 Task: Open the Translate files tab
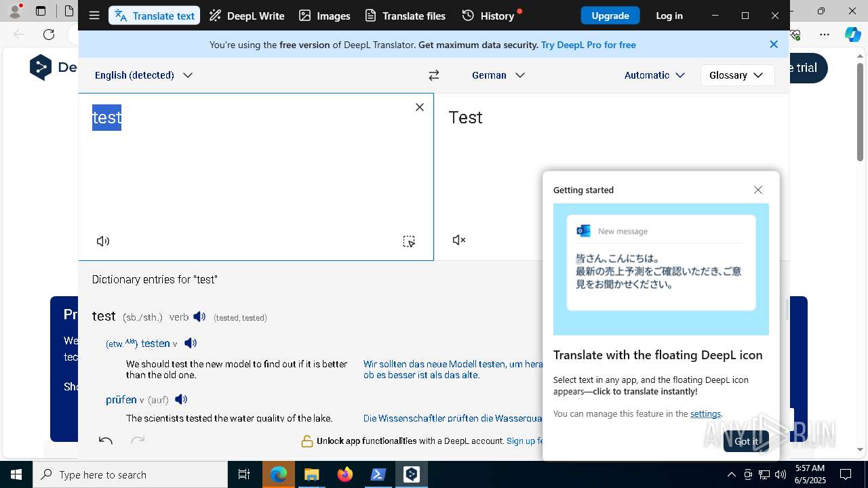[406, 16]
